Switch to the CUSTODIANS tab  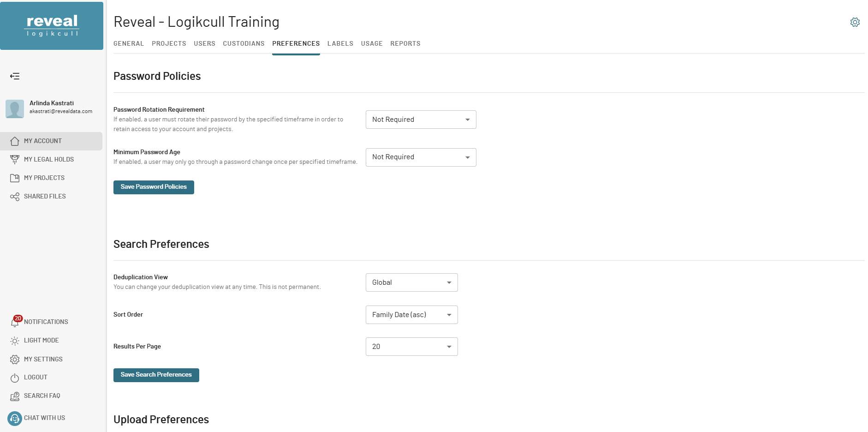tap(244, 43)
